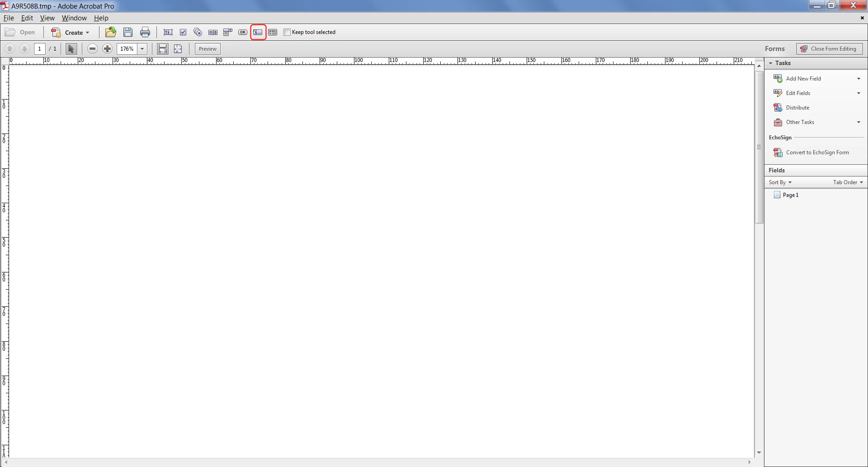The width and height of the screenshot is (868, 467).
Task: Click Convert to EchoSign Form
Action: click(817, 152)
